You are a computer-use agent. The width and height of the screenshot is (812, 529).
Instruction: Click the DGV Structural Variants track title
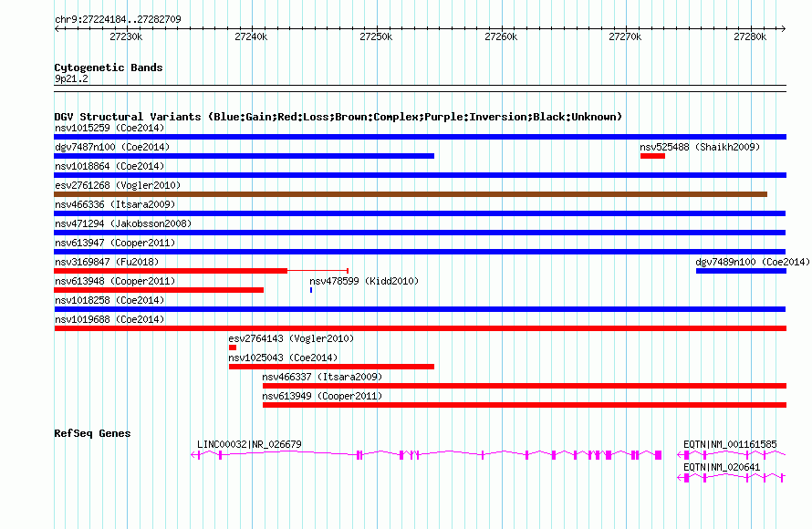click(x=338, y=117)
